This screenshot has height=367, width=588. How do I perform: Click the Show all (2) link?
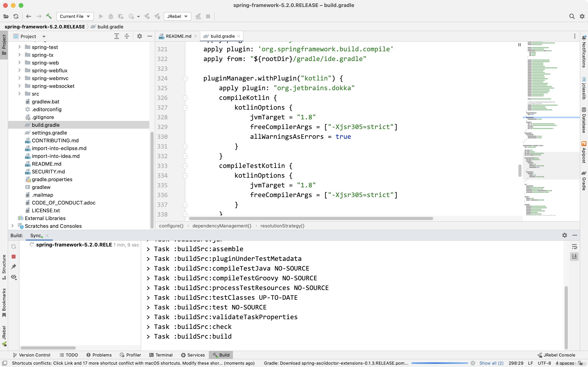tap(491, 363)
